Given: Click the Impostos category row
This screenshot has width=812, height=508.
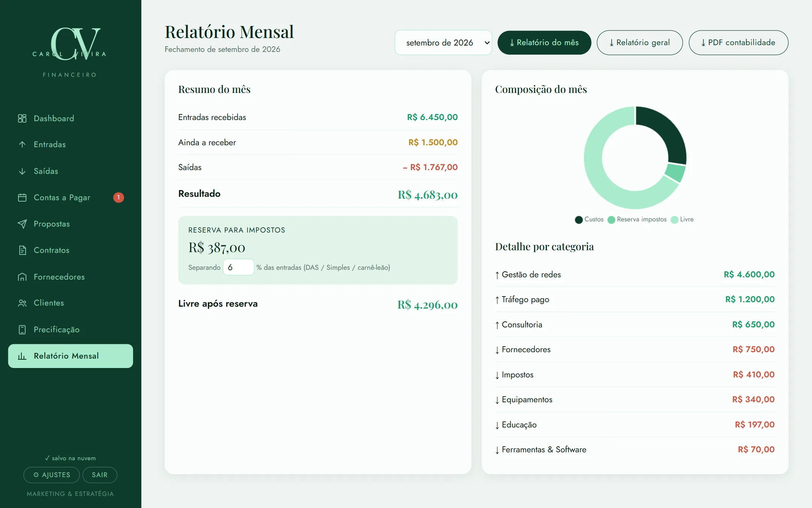Looking at the screenshot, I should coord(635,375).
